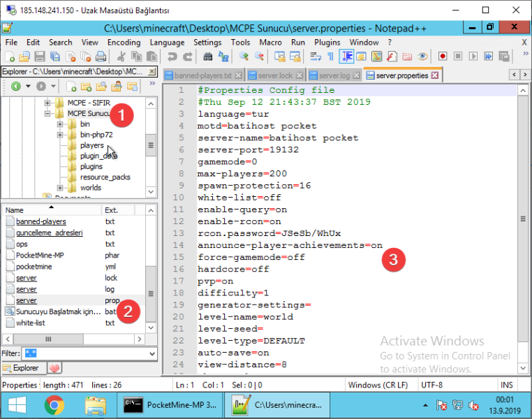Toggle the Synchronize Horizontal Scrolling icon
532x419 pixels.
pyautogui.click(x=295, y=57)
